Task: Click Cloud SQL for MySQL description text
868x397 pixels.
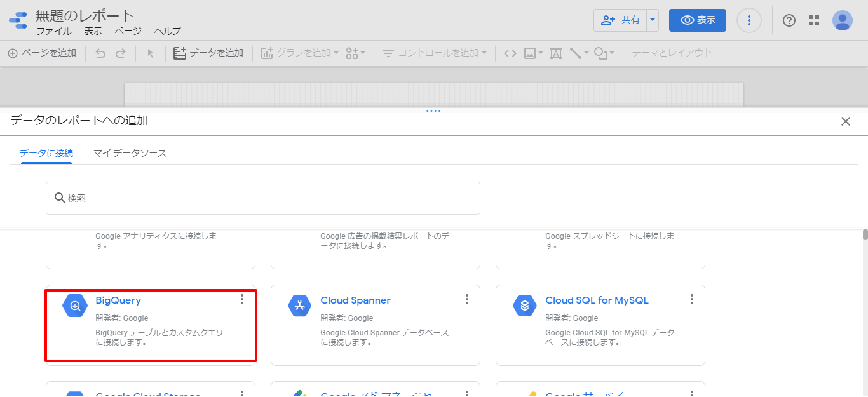Action: [x=610, y=337]
